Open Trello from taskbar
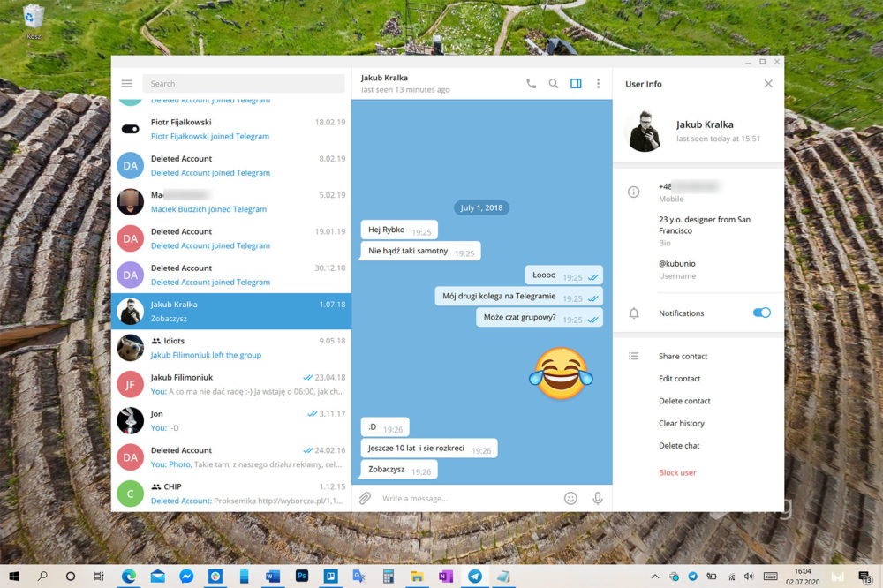Screen dimensions: 883x588 330,577
